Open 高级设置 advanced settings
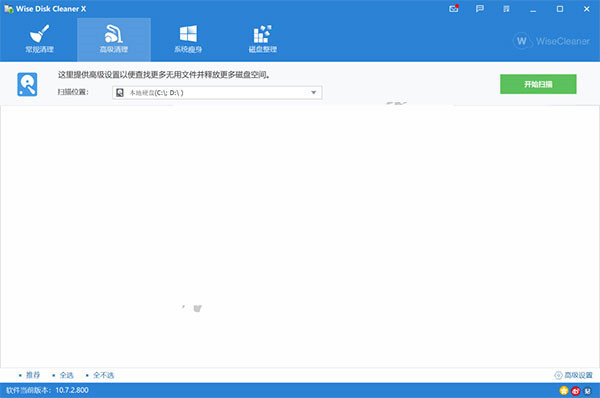 pyautogui.click(x=574, y=375)
